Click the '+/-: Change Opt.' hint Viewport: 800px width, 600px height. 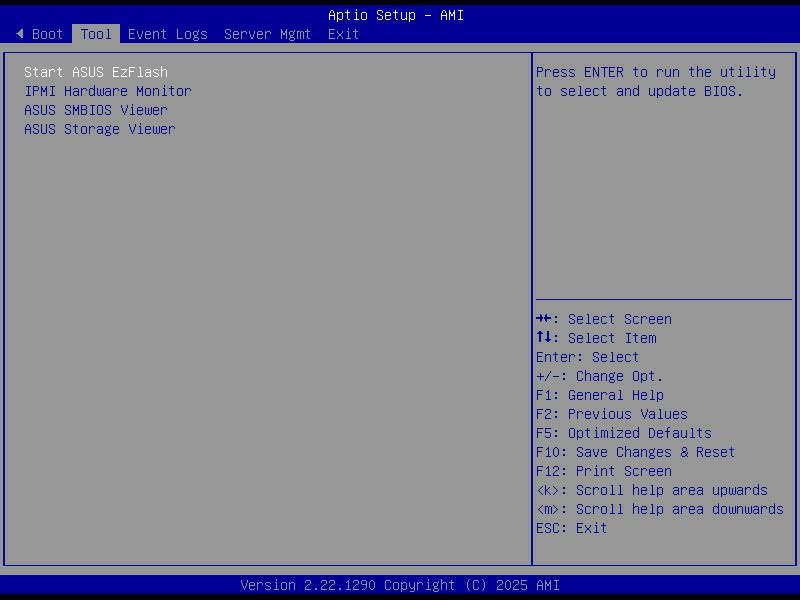[x=599, y=376]
